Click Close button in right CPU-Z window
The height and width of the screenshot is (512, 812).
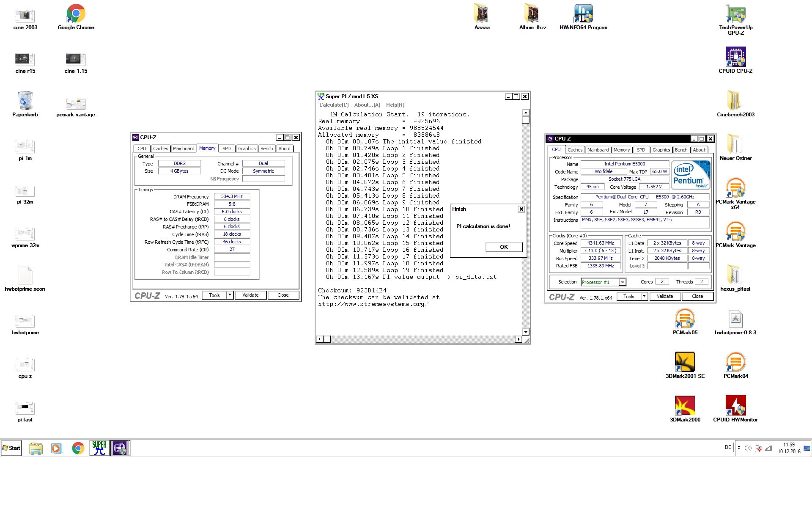point(697,296)
